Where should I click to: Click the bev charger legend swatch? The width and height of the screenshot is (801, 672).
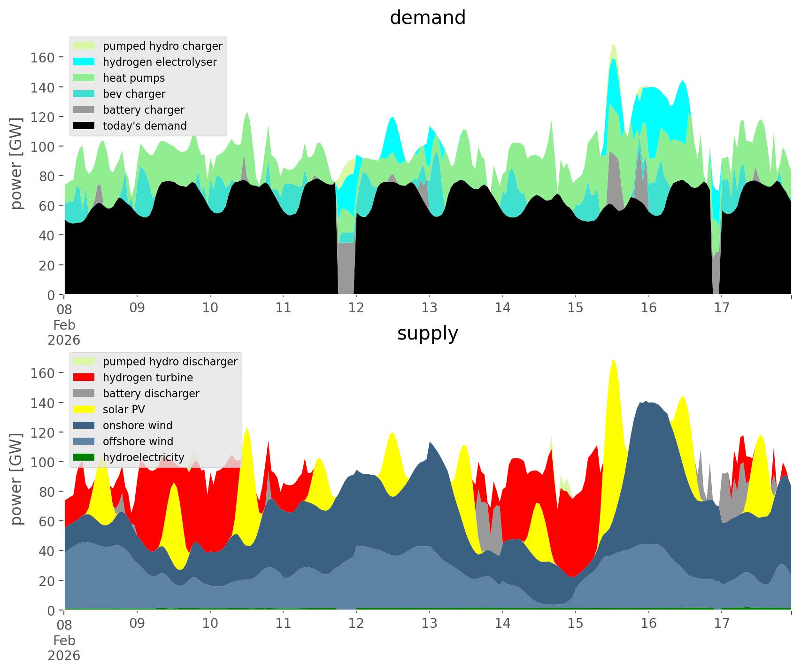(x=84, y=94)
